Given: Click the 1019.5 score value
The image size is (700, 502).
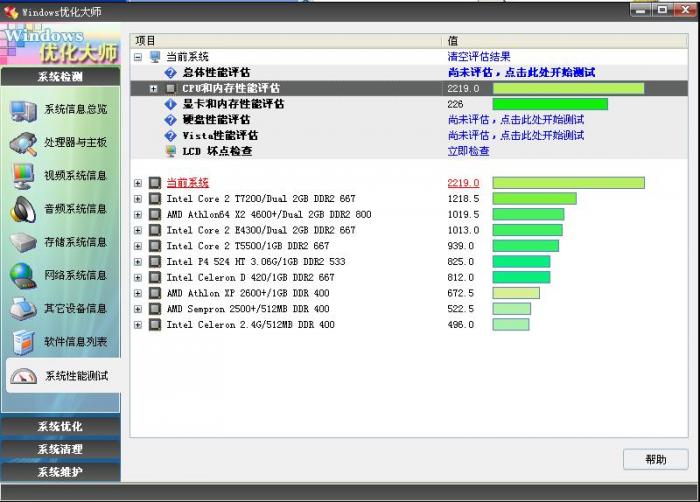Looking at the screenshot, I should (x=463, y=214).
